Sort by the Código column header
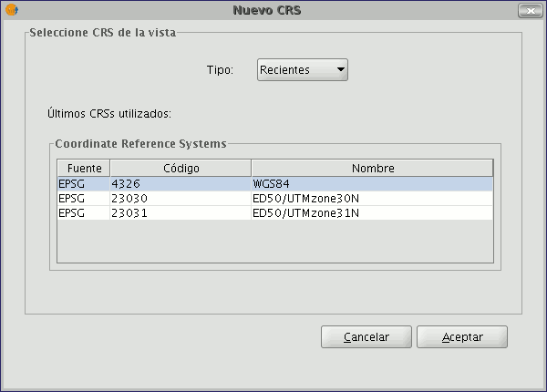Screen dimensions: 547x392 click(181, 168)
